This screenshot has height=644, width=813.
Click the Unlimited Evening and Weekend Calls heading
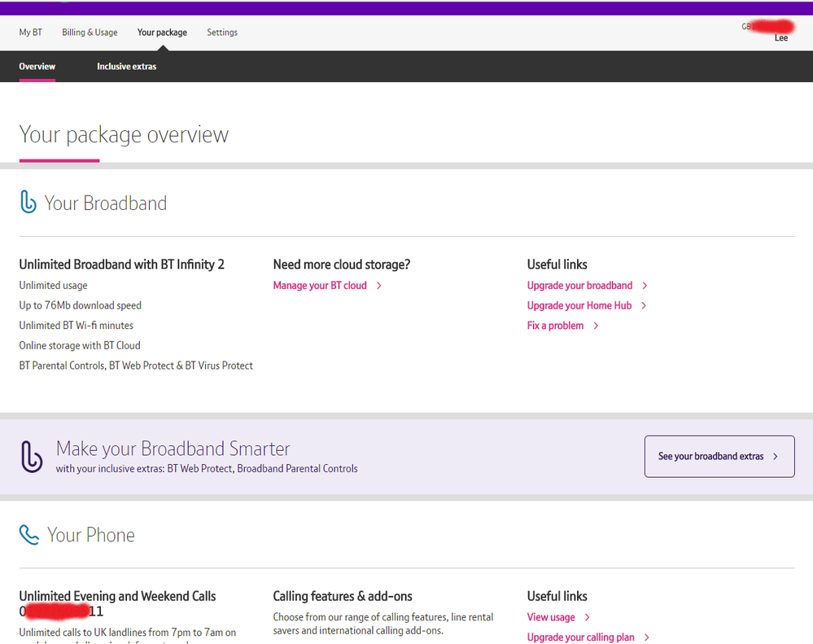pyautogui.click(x=118, y=596)
